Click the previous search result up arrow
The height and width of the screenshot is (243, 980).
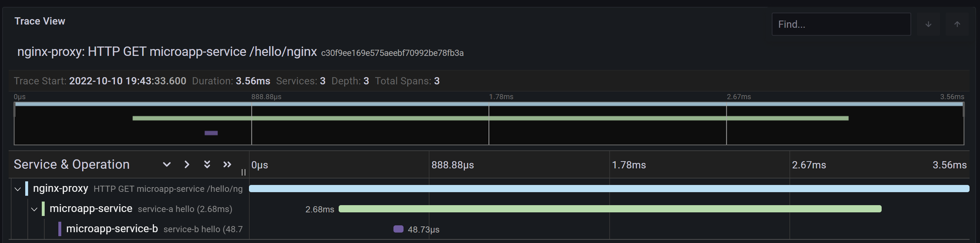tap(957, 25)
